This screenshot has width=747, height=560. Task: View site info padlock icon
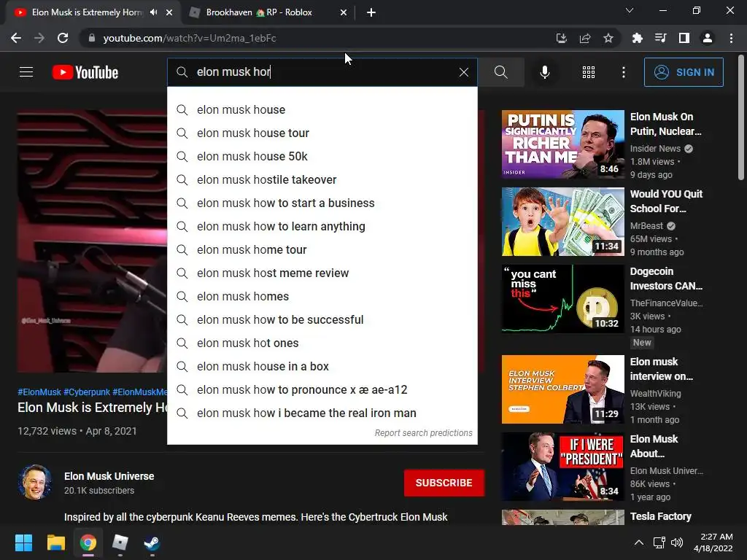click(92, 38)
